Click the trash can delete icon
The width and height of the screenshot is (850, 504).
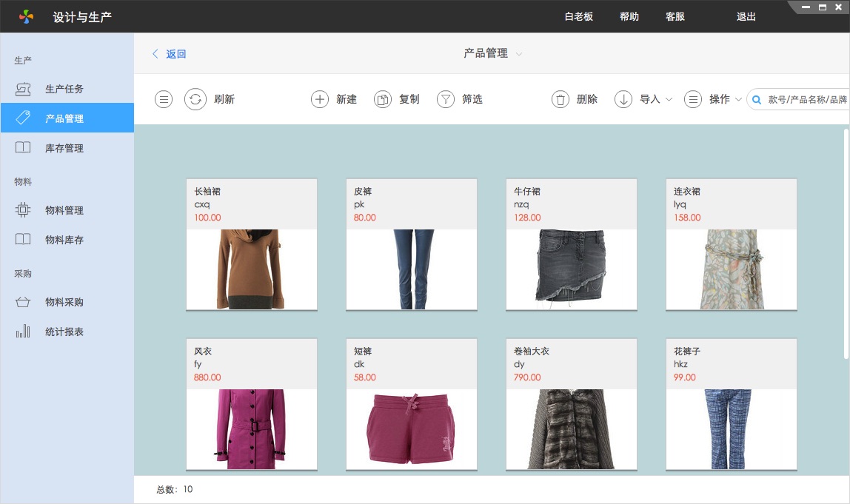coord(560,99)
